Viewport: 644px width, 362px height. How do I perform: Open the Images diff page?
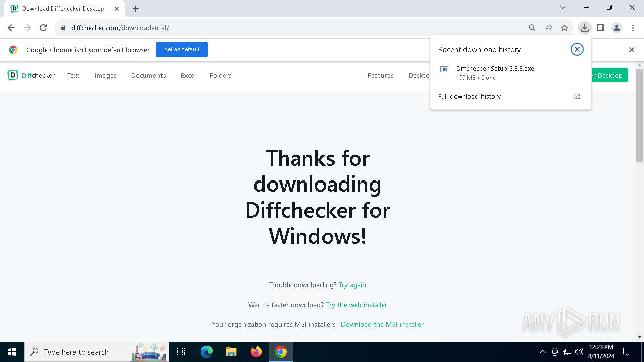point(106,75)
